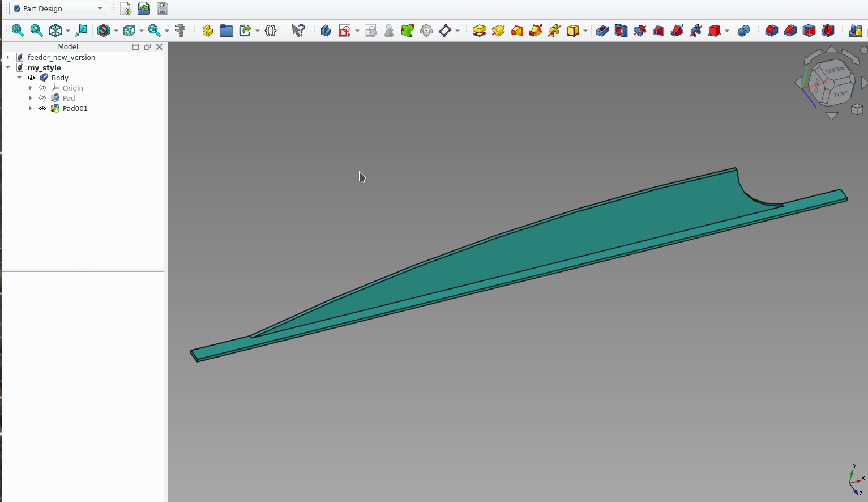Screen dimensions: 868x502
Task: Select the Draft tool icon
Action: 809,31
